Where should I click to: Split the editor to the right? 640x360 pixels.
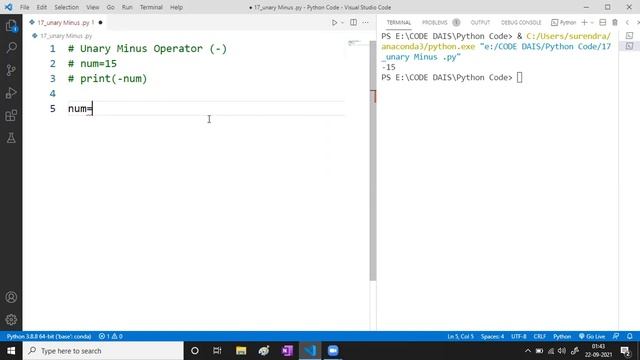[353, 22]
